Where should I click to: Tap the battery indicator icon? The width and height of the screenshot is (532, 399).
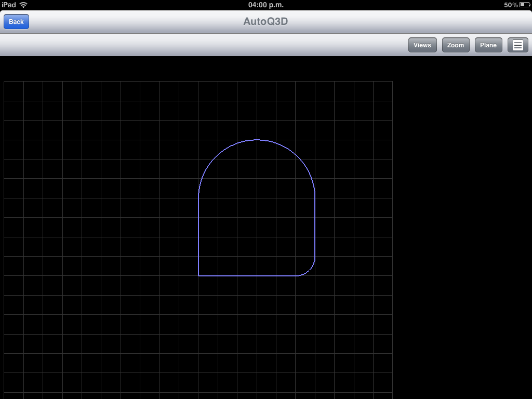tap(525, 5)
